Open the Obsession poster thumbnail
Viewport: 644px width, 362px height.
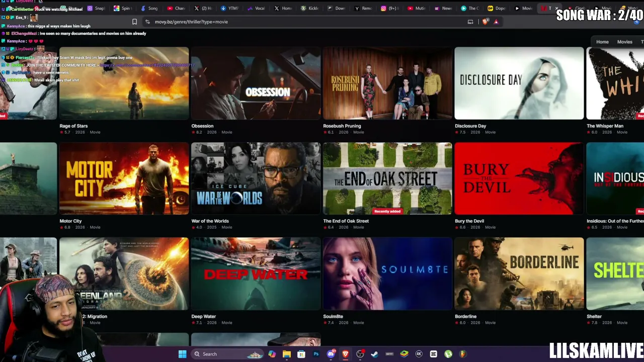256,83
